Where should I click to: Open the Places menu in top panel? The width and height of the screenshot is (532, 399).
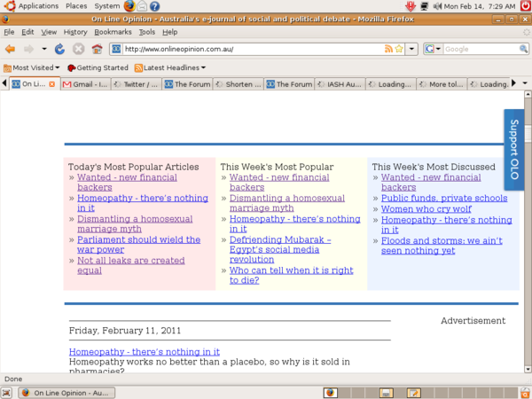pyautogui.click(x=76, y=6)
